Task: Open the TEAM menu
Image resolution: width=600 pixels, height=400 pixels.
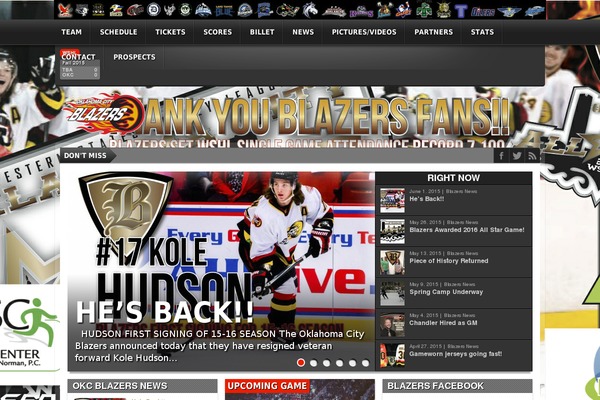Action: pyautogui.click(x=72, y=32)
